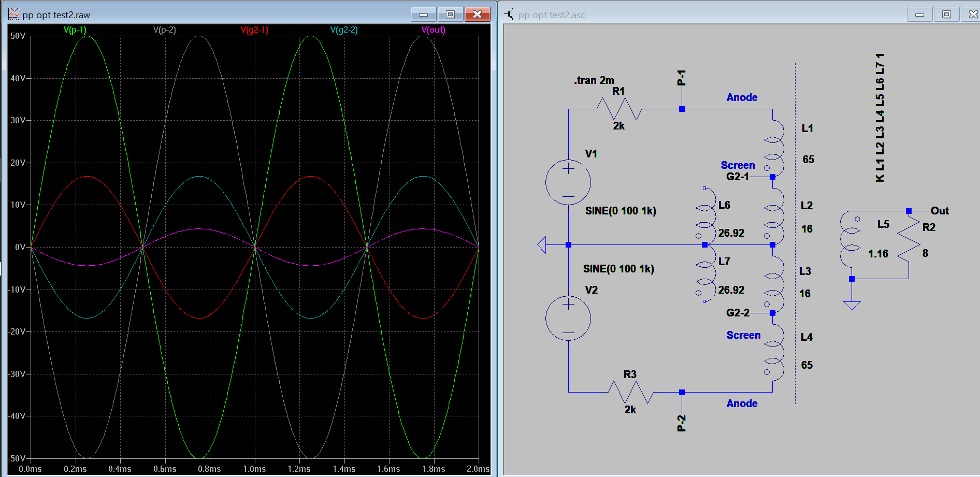
Task: Maximize the pp opt test2.asc schematic window
Action: [x=946, y=15]
